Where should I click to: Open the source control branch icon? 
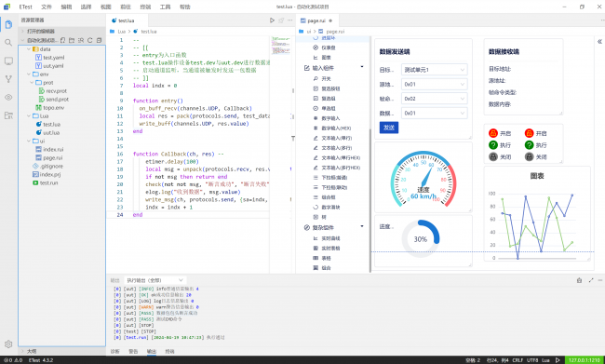point(8,79)
